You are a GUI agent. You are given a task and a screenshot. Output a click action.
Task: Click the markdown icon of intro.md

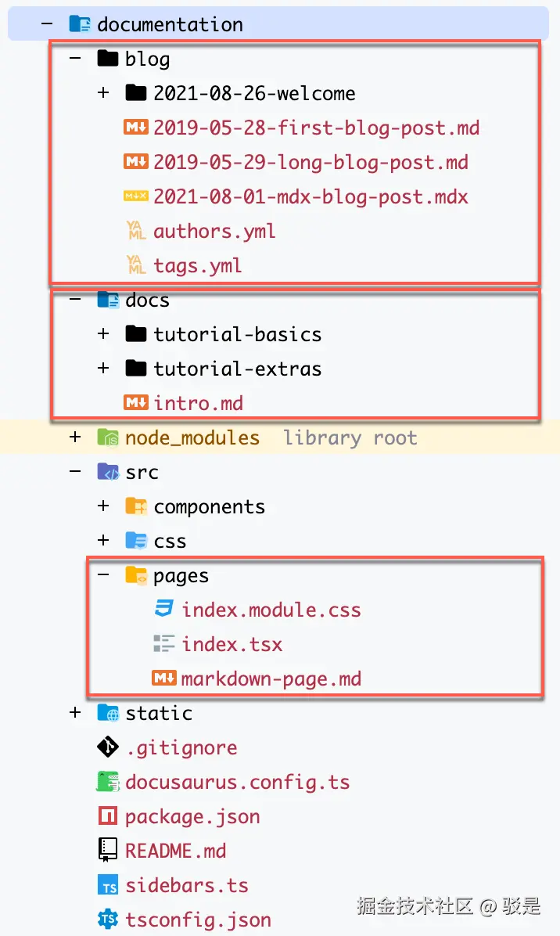(136, 403)
